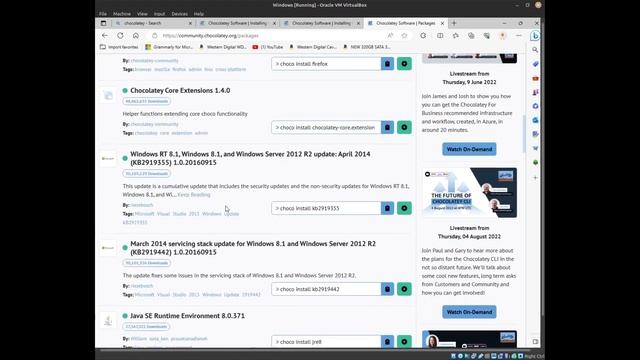
Task: Copy the chocolatey-core.extension install command
Action: coord(387,127)
